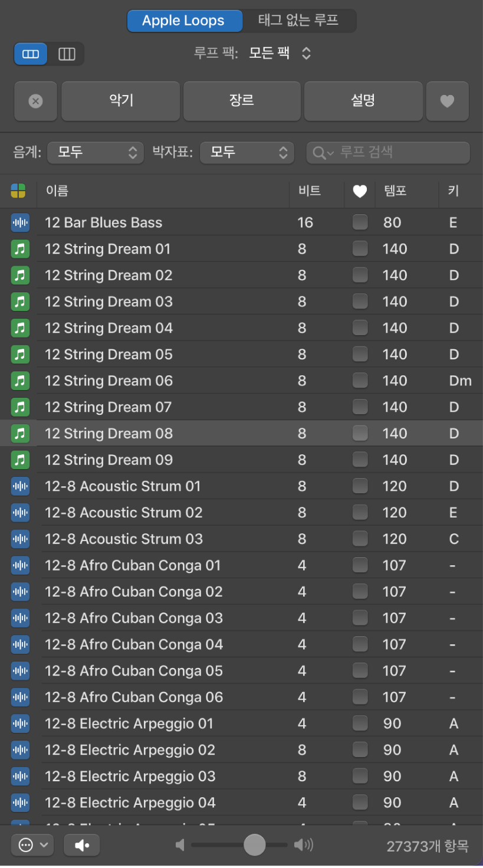This screenshot has height=868, width=483.
Task: Favorite 12-8 Electric Arpeggio 02
Action: (360, 750)
